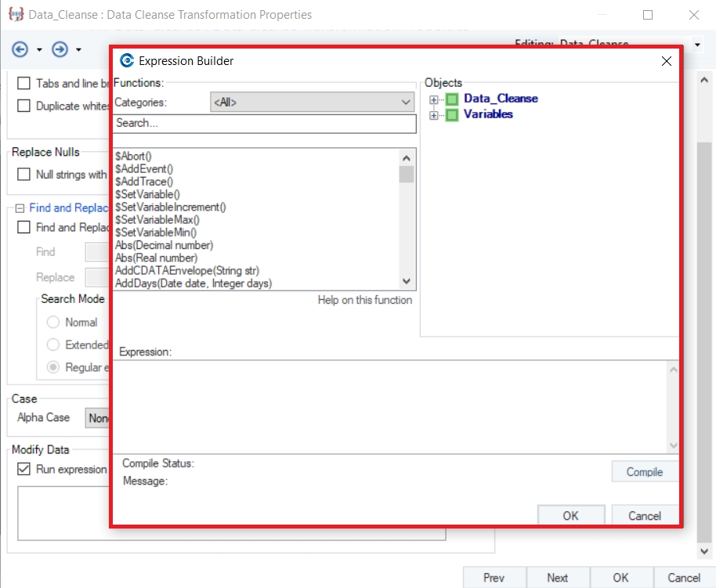Enable the Duplicate whitespace checkbox
The width and height of the screenshot is (716, 588).
(x=24, y=106)
